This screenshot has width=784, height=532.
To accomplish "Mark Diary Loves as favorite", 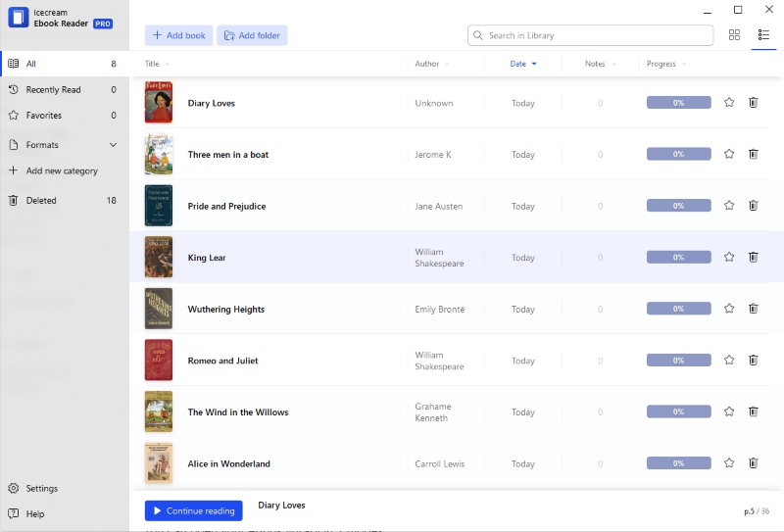I will pyautogui.click(x=729, y=103).
